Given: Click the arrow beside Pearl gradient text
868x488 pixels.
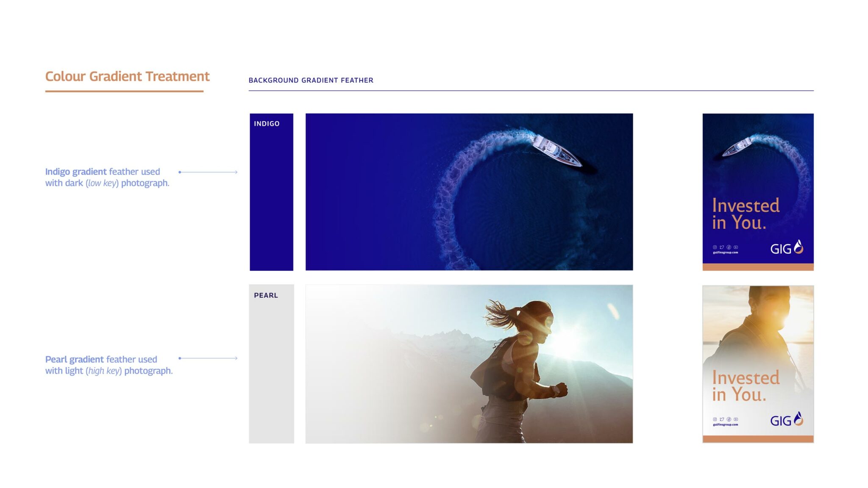Looking at the screenshot, I should pos(208,358).
